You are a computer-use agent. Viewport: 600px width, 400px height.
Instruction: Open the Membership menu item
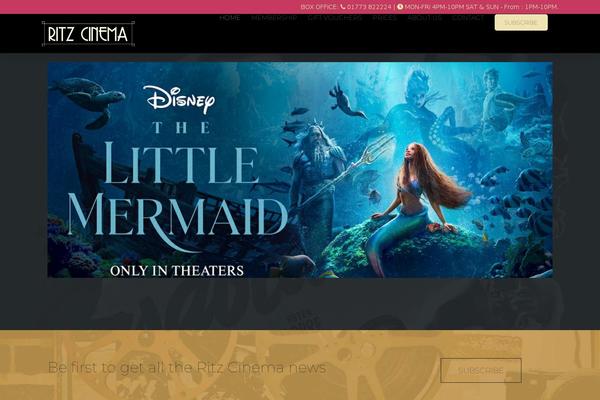[x=274, y=18]
